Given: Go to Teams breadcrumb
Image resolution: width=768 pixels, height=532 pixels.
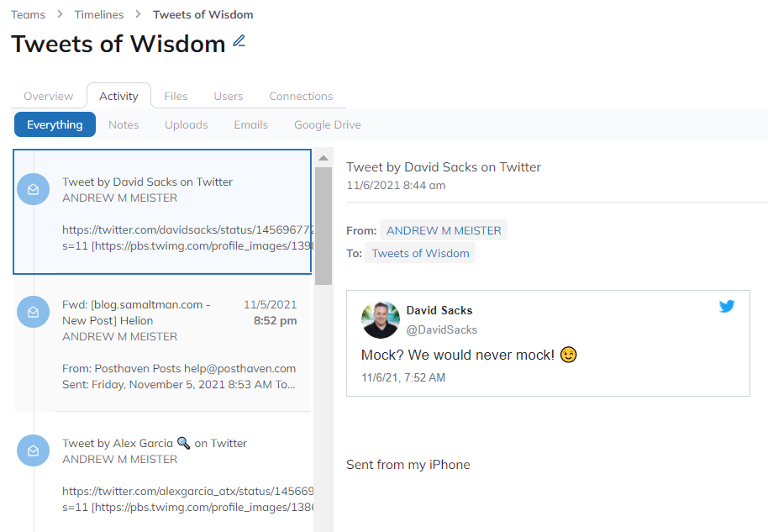Looking at the screenshot, I should (x=28, y=14).
